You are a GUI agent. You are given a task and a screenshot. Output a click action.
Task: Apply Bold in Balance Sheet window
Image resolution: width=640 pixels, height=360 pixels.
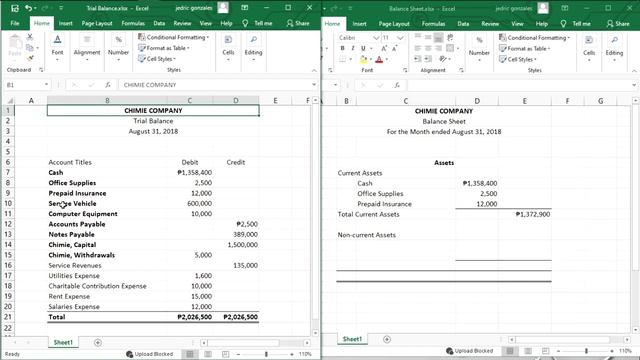(x=342, y=49)
